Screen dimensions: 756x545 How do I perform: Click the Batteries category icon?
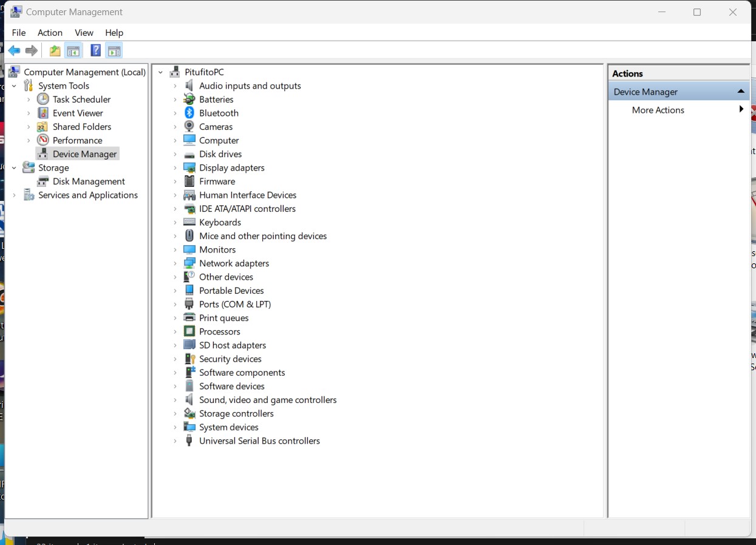coord(189,99)
